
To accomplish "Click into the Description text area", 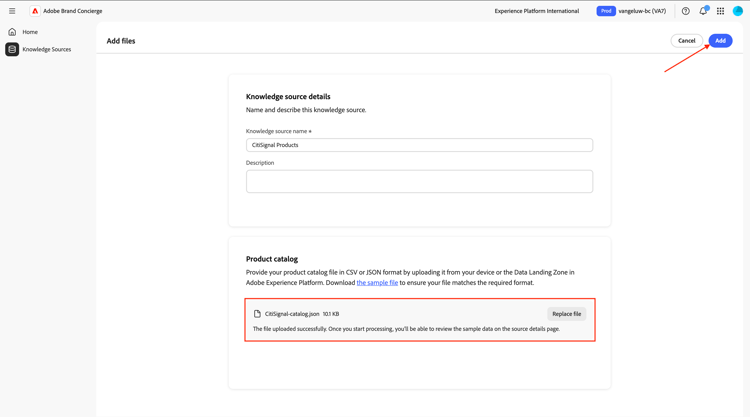I will point(419,181).
